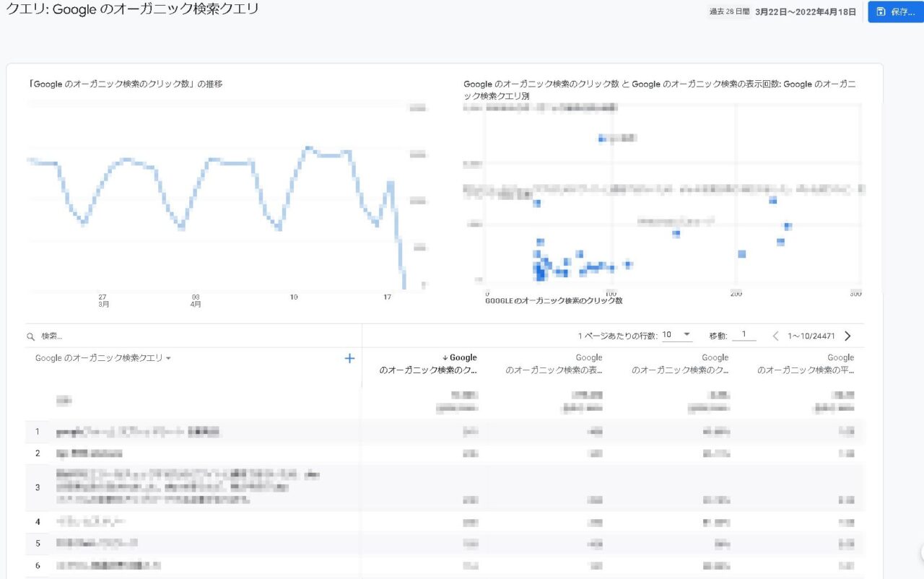This screenshot has height=579, width=924.
Task: Click the 移動 page number input field
Action: click(744, 335)
